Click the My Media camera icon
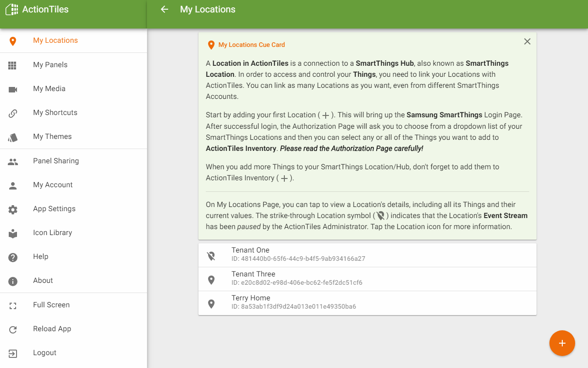This screenshot has height=368, width=588. click(13, 89)
